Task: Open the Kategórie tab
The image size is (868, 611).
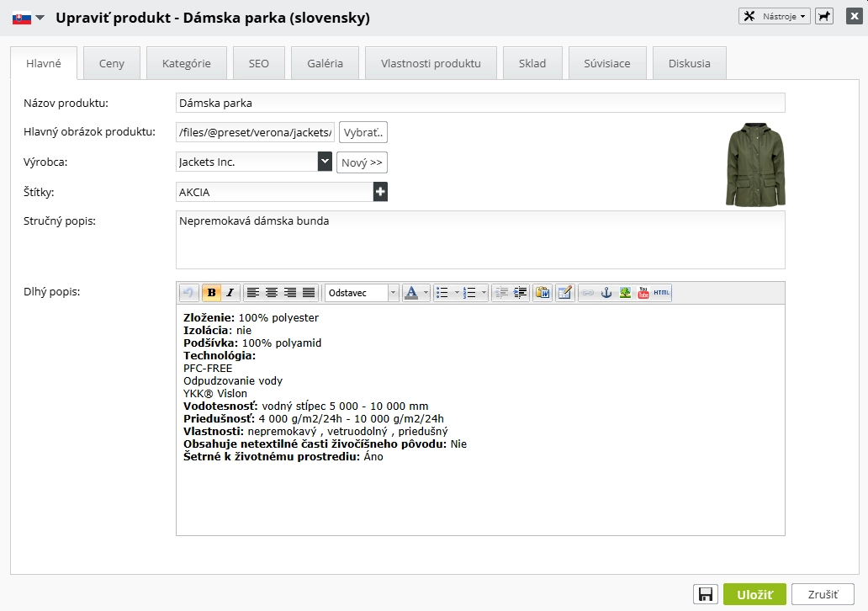Action: (187, 63)
